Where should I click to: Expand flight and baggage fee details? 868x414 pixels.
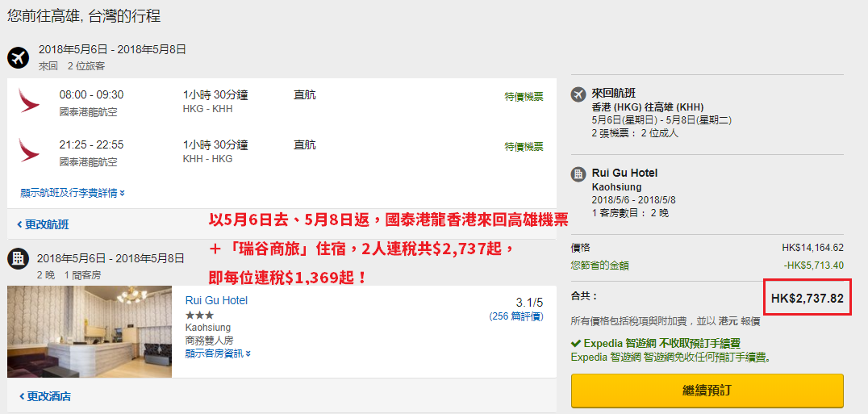click(x=73, y=193)
